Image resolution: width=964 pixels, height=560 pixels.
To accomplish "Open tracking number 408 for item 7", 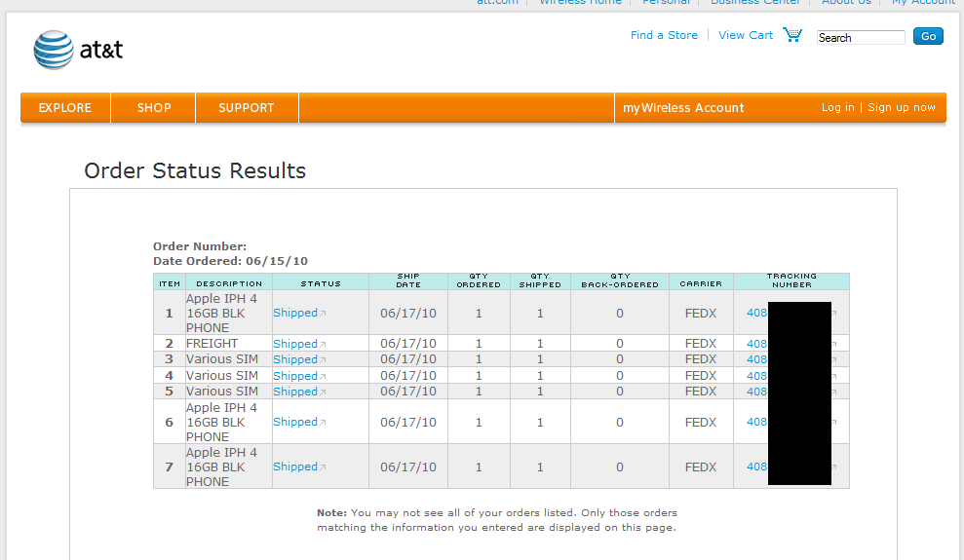I will pos(756,467).
